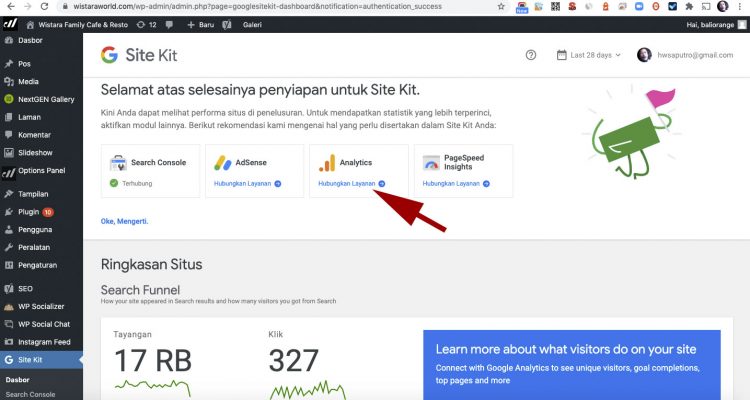This screenshot has height=400, width=750.
Task: Visit site Wistara Family Cafe & Resto
Action: [x=77, y=25]
